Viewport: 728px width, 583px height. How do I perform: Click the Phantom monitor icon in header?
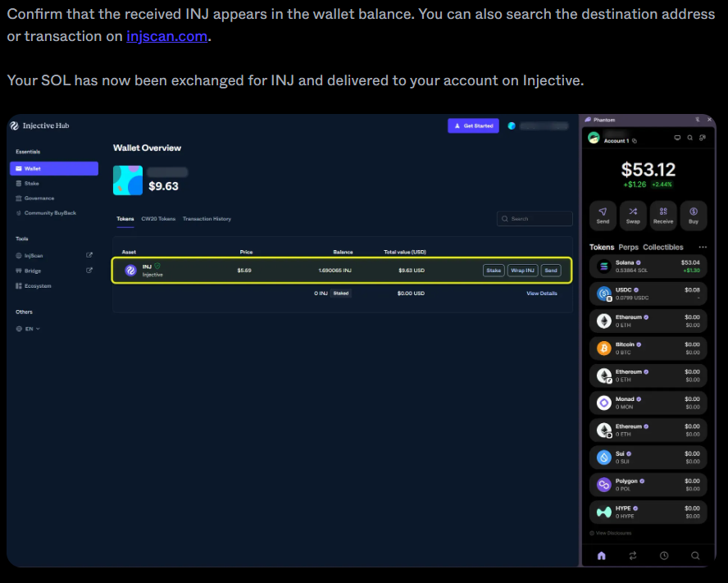coord(677,138)
